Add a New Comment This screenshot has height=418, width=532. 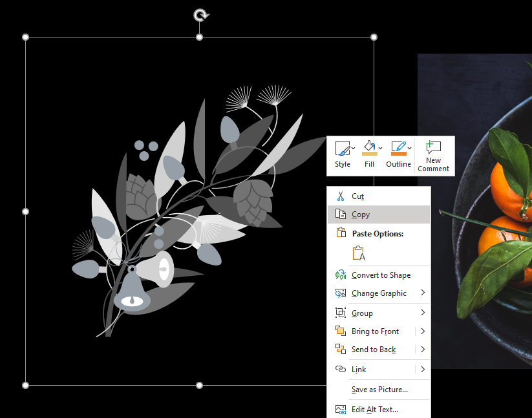coord(433,156)
